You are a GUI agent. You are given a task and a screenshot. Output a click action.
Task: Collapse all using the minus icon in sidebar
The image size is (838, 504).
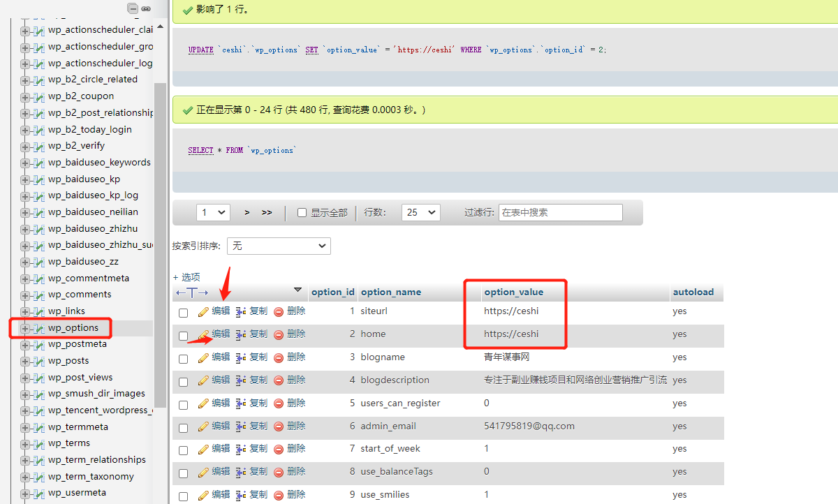(x=133, y=9)
